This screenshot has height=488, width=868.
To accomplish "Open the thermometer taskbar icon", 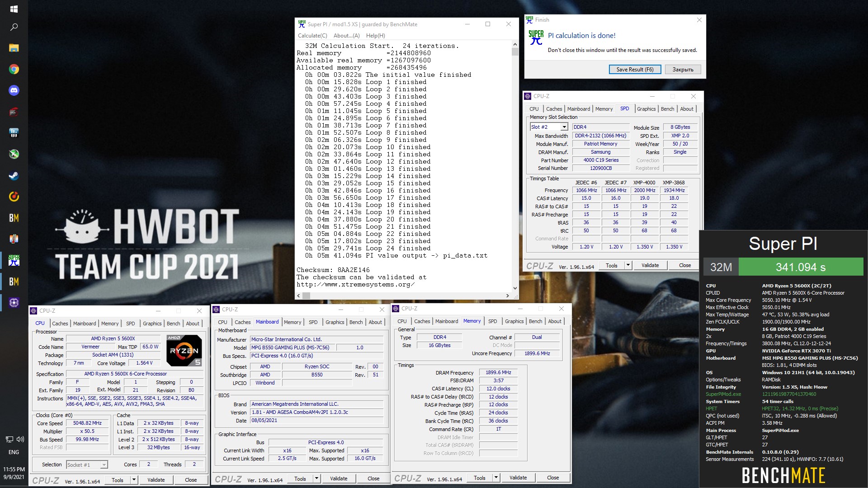I will click(x=14, y=239).
